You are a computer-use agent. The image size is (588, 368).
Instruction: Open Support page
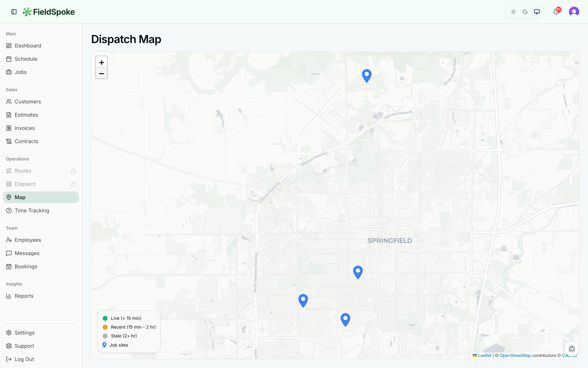41,346
